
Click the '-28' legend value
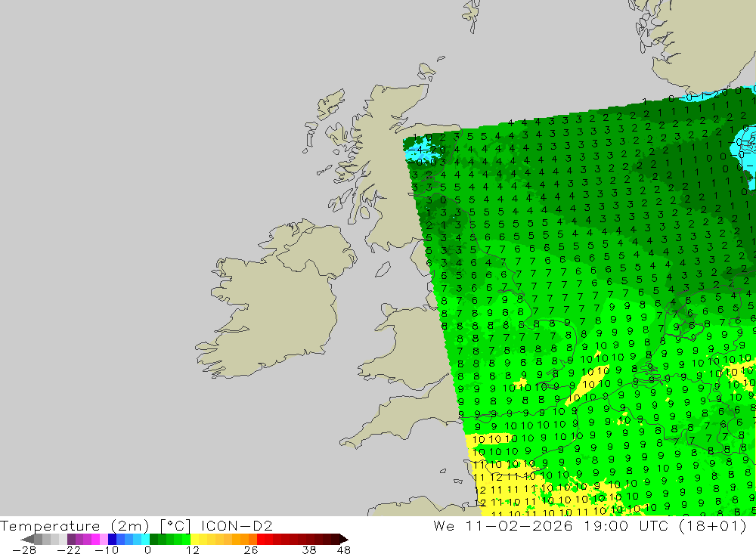coord(23,550)
